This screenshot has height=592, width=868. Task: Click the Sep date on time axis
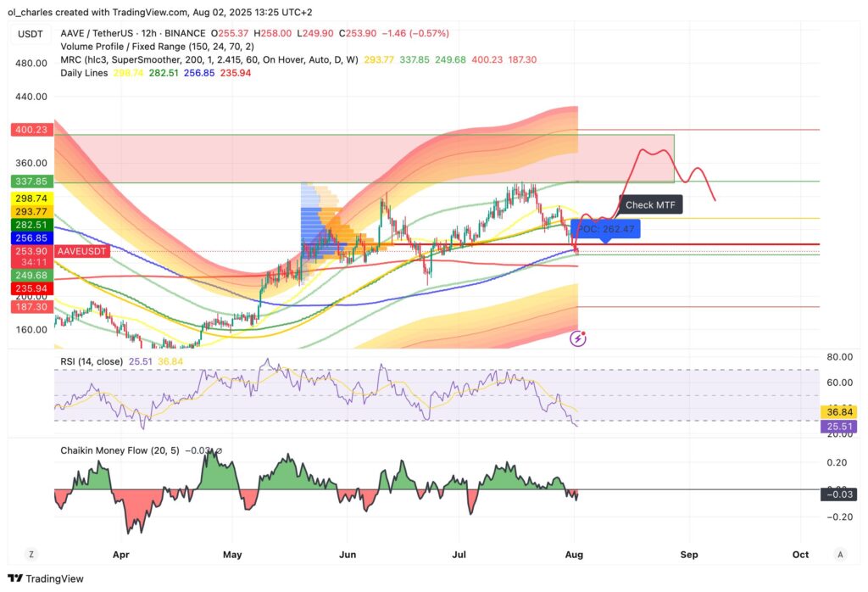[688, 554]
